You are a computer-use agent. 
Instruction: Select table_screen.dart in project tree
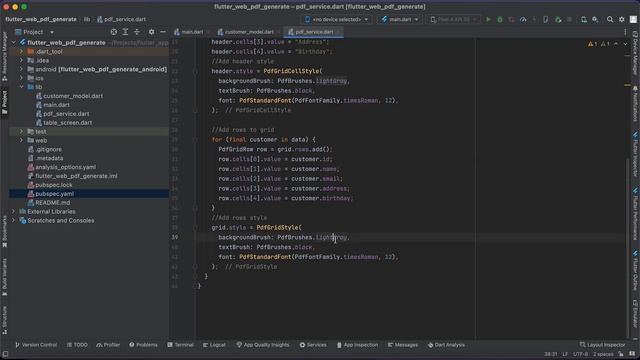click(x=67, y=122)
